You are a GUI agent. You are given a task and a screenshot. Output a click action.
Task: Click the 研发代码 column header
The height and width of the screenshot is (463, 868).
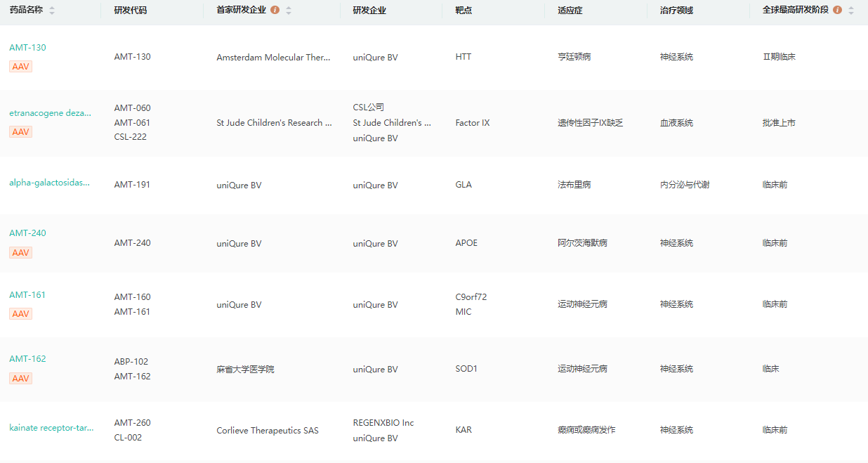(131, 11)
